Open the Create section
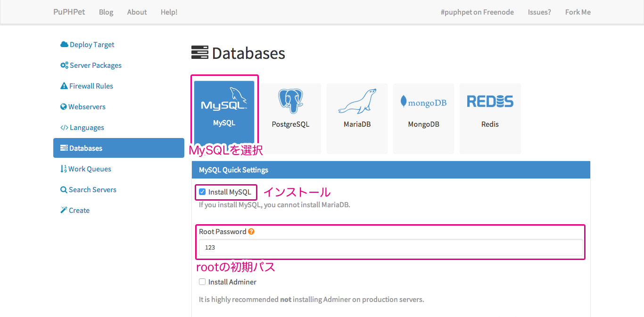Image resolution: width=644 pixels, height=317 pixels. click(x=79, y=211)
